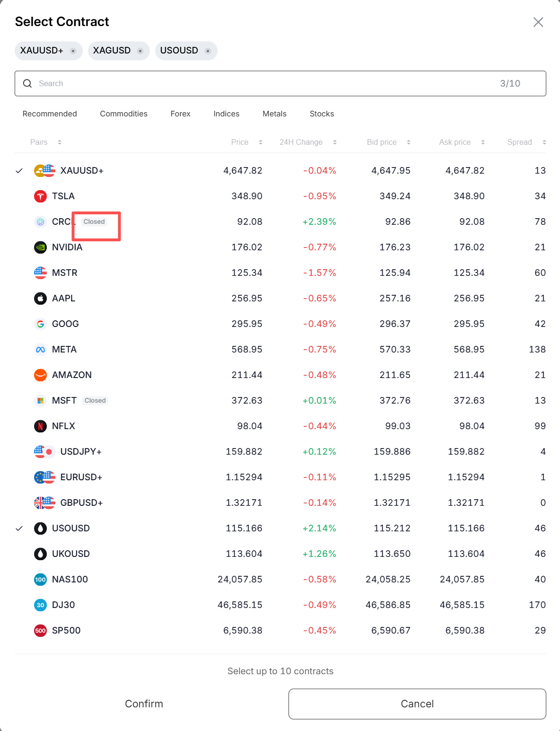Switch to the Commodities tab
560x731 pixels.
click(123, 114)
